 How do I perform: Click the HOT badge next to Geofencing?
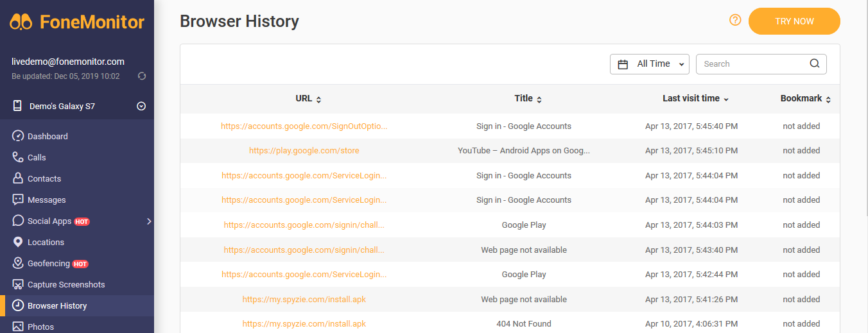[80, 264]
